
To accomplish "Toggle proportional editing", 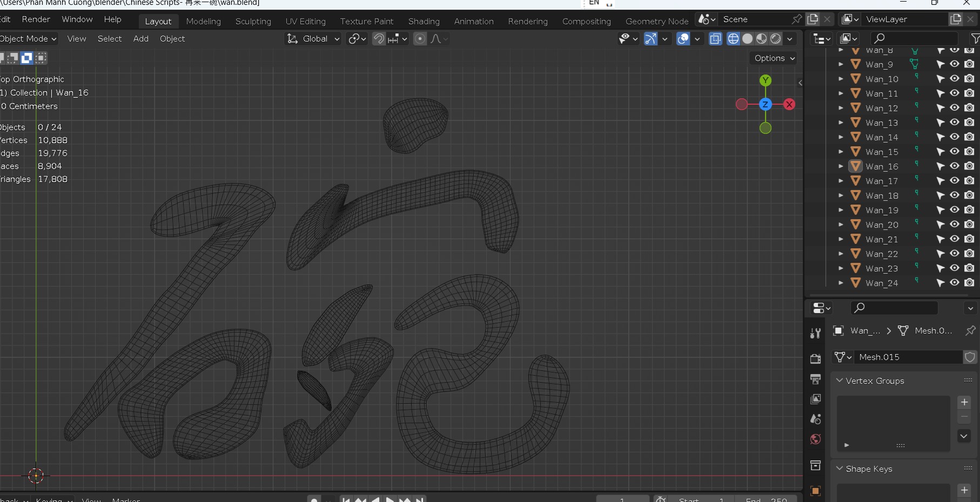I will coord(420,39).
